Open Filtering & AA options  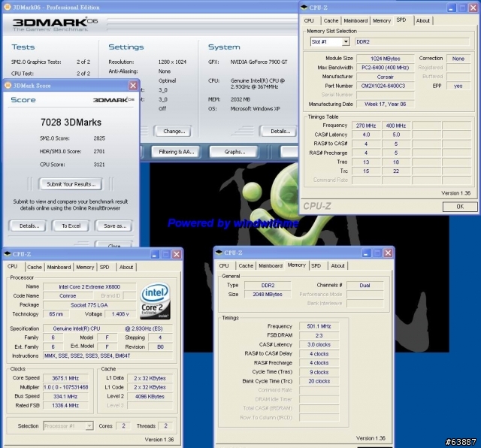176,152
